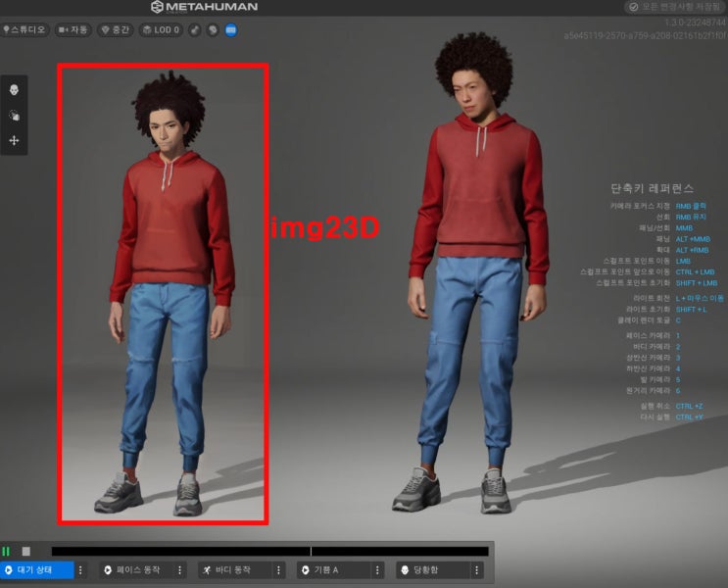Click the saved-changes status indicator at top right
This screenshot has height=588, width=728.
point(675,7)
